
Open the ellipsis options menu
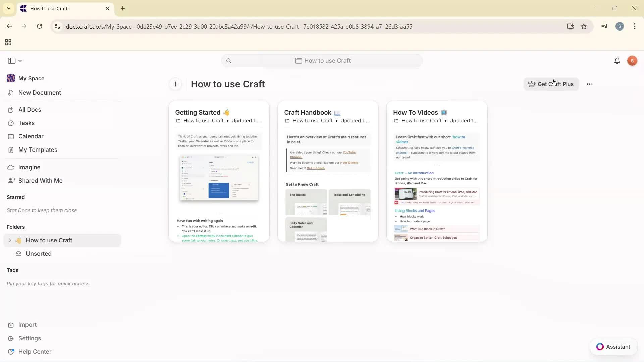(590, 84)
